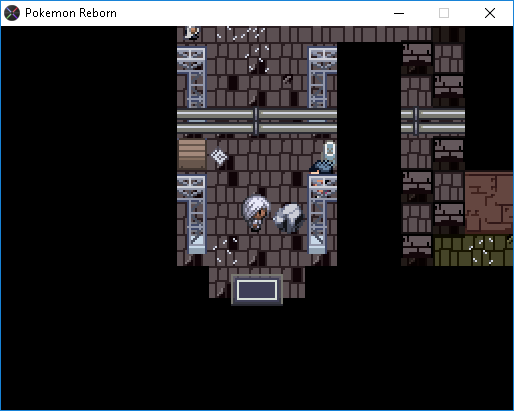Screen dimensions: 514x411
Task: Interact with the blue-haired sleeping NPC
Action: click(322, 167)
